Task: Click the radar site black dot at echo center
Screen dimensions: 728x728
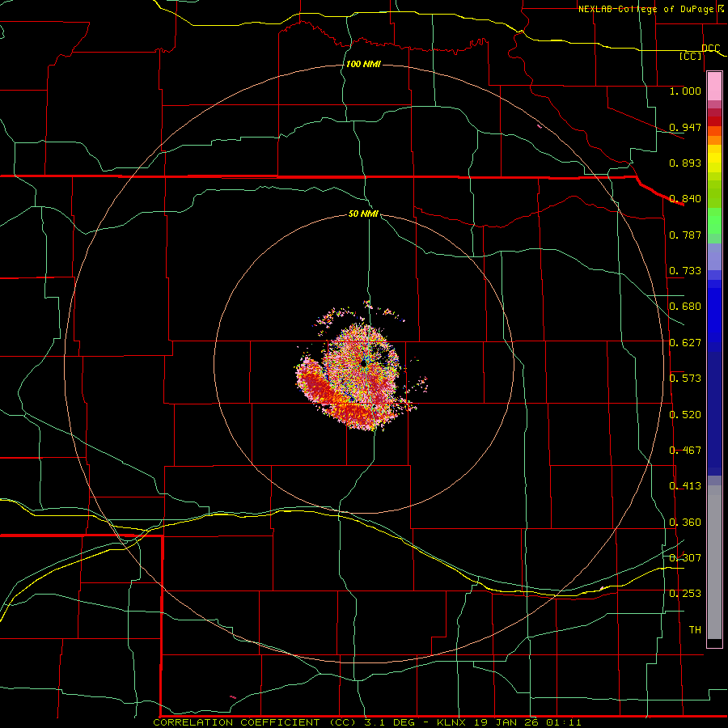Action: pos(362,363)
